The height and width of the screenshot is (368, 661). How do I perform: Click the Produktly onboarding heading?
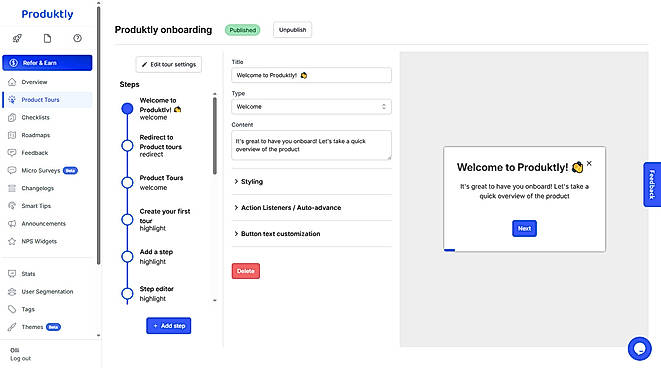163,30
